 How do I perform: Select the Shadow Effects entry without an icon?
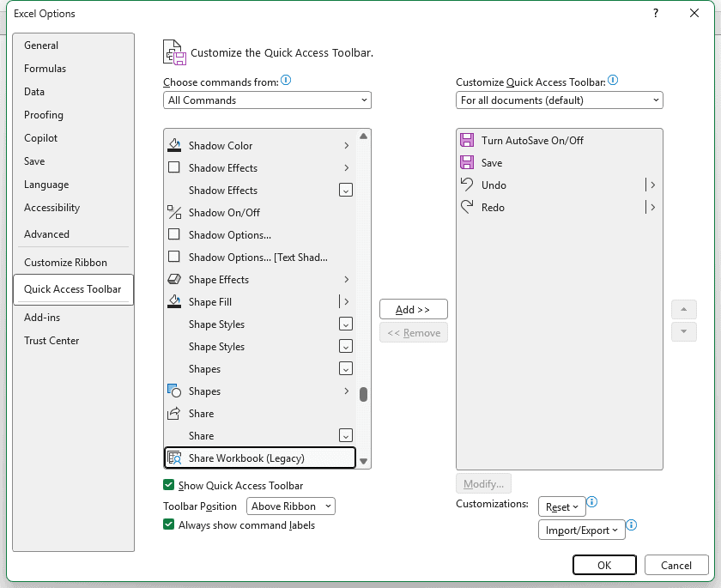pos(260,190)
